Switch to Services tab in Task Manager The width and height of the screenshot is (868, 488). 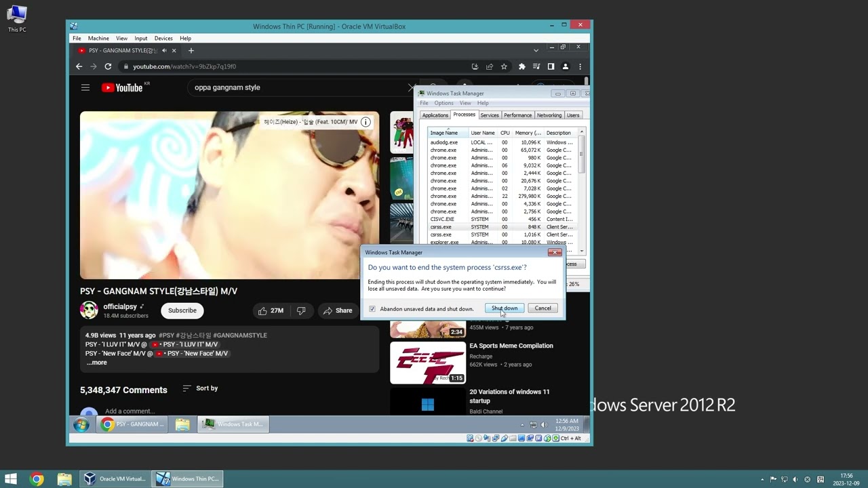point(490,115)
